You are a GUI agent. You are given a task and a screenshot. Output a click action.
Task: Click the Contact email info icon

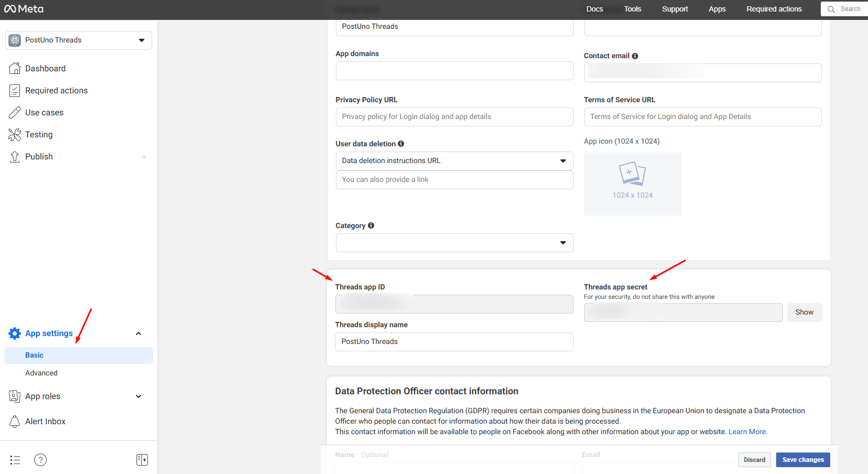point(635,56)
